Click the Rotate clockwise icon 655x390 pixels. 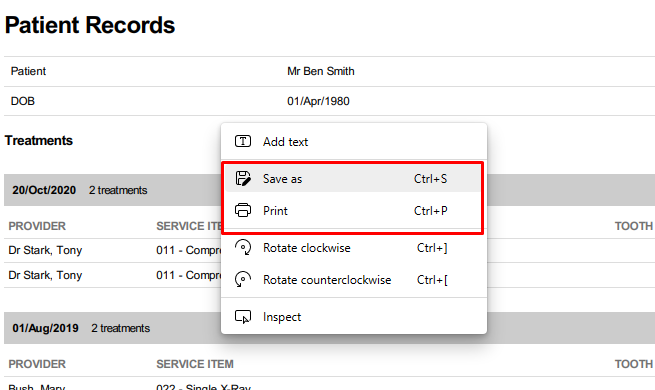pyautogui.click(x=243, y=247)
